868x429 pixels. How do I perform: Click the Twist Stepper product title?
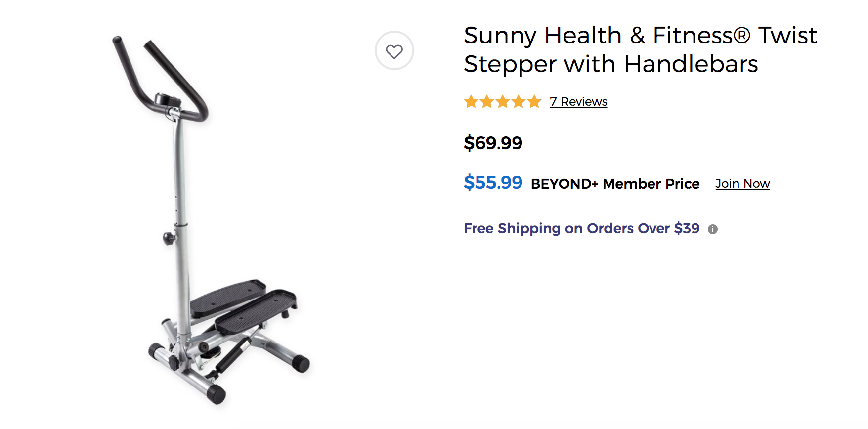(x=640, y=49)
